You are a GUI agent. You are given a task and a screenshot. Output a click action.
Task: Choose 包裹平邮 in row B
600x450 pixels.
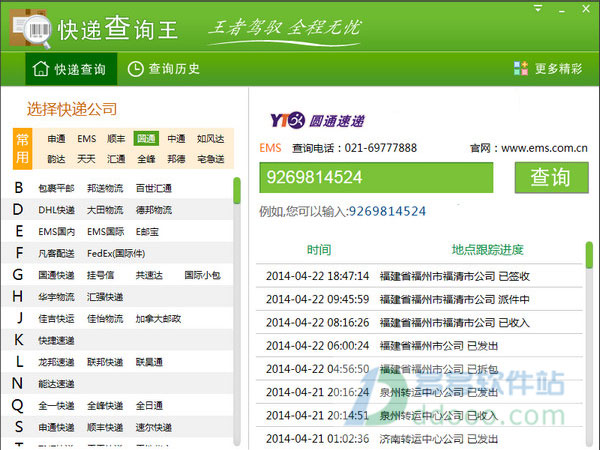(x=56, y=188)
